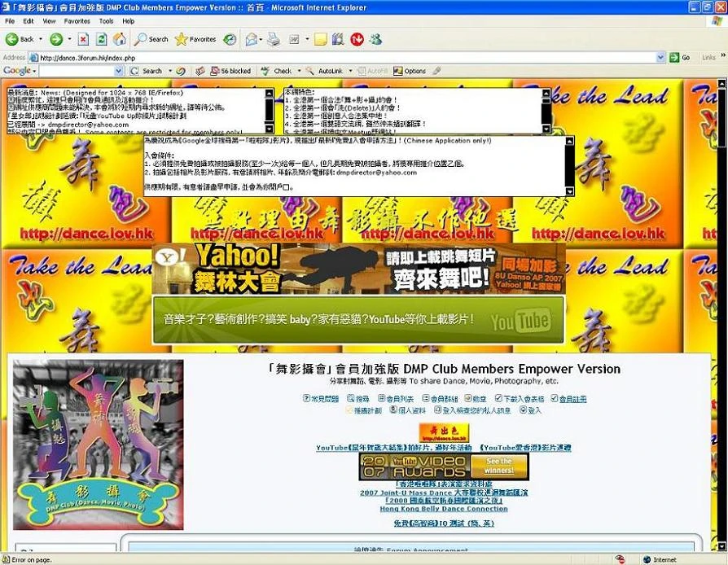Click the 56 blocked popup blocker button

[230, 71]
